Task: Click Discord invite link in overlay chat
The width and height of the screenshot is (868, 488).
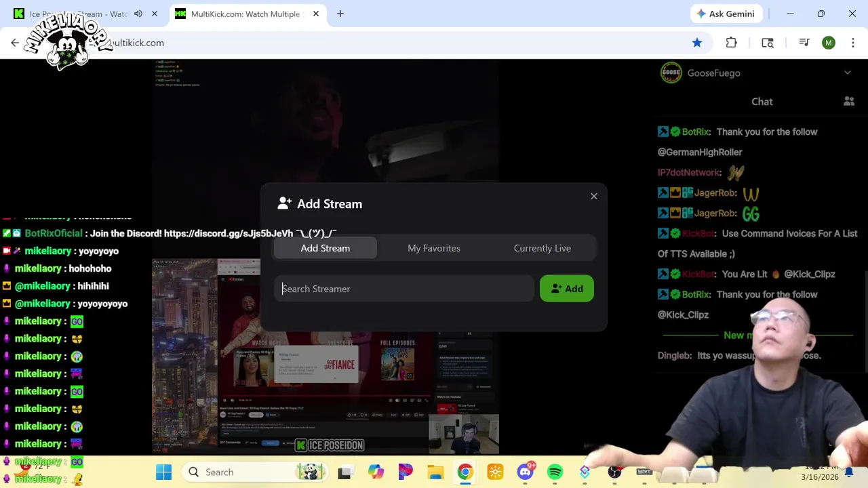Action: [229, 233]
